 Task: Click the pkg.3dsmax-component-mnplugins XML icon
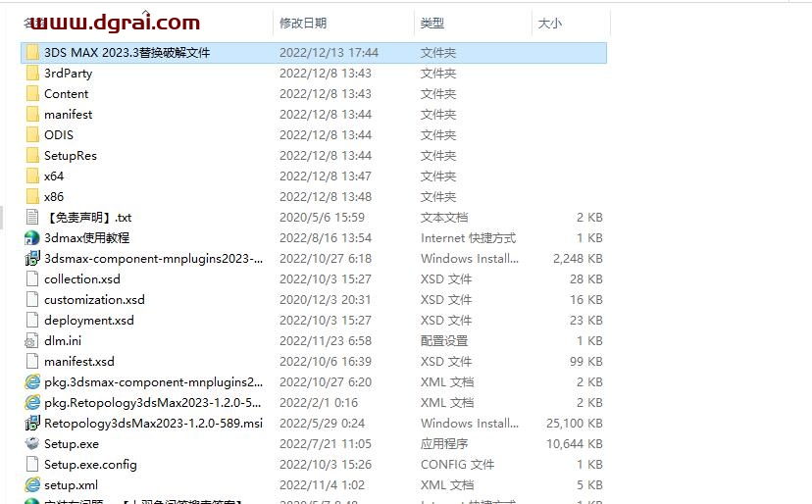point(32,382)
